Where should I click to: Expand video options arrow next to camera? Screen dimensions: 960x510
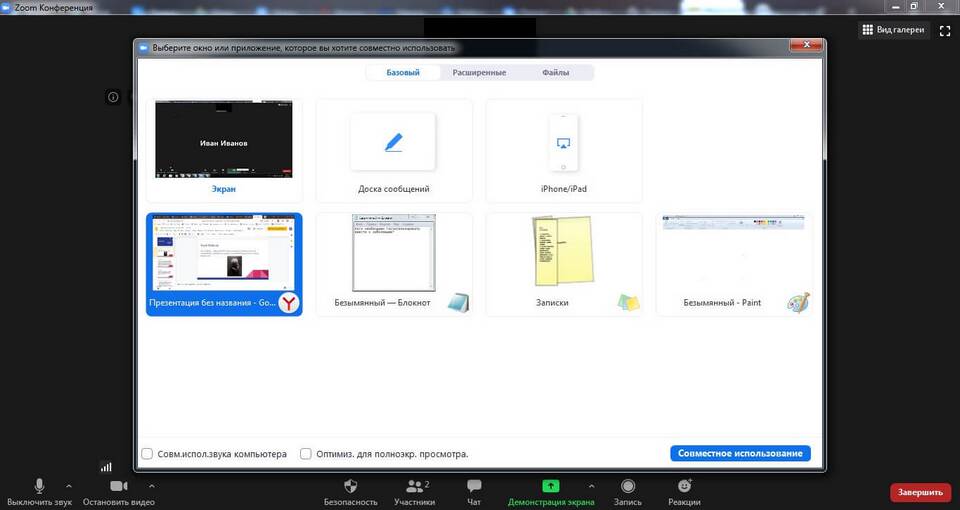151,486
